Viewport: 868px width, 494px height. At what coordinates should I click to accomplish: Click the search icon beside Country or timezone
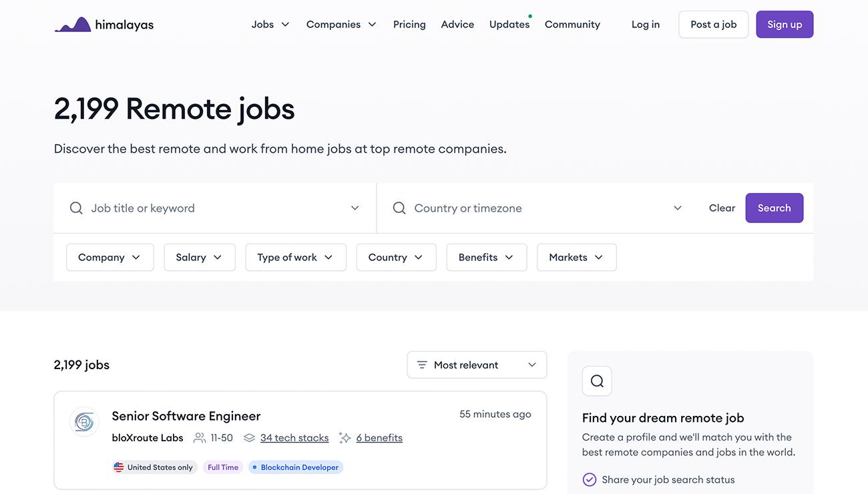pos(399,208)
